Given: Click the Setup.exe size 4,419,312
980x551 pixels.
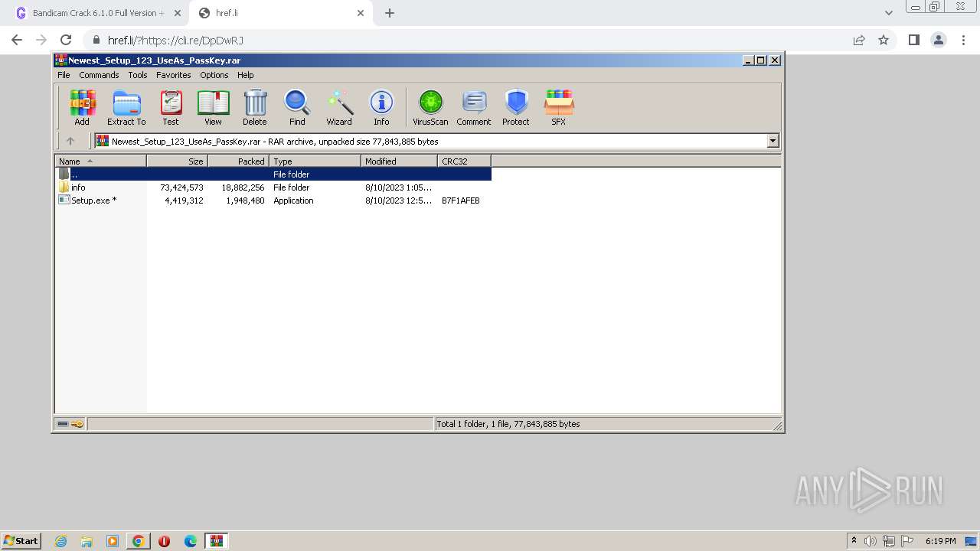Looking at the screenshot, I should click(x=184, y=201).
